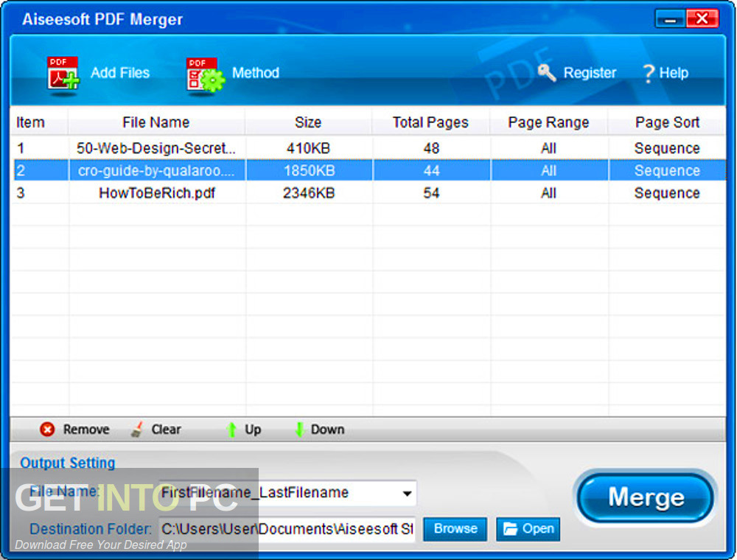Start merging with the Merge button
Image resolution: width=737 pixels, height=560 pixels.
pos(646,497)
